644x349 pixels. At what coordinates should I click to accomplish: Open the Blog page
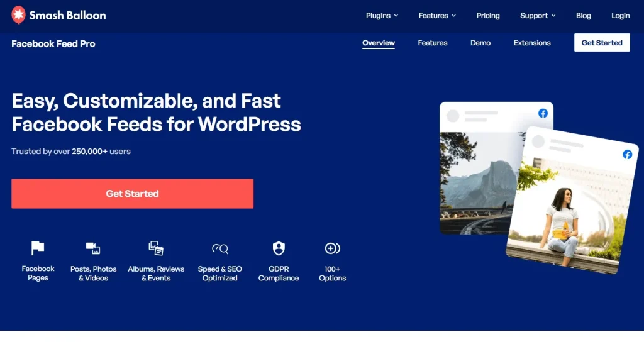pyautogui.click(x=583, y=16)
